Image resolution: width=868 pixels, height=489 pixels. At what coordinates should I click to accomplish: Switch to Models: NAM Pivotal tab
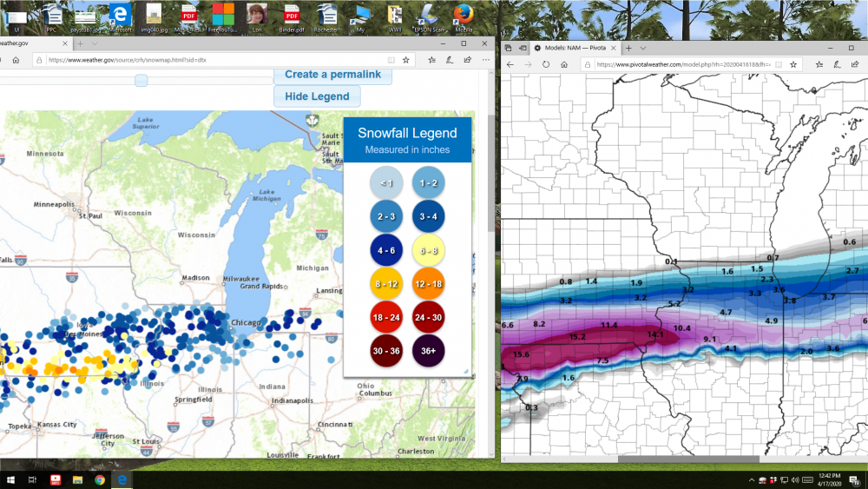coord(575,48)
